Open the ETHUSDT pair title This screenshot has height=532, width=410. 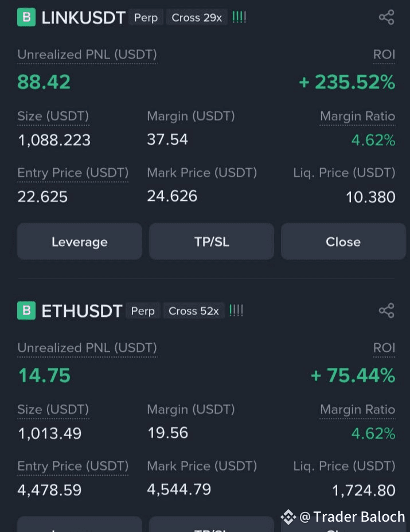click(82, 311)
